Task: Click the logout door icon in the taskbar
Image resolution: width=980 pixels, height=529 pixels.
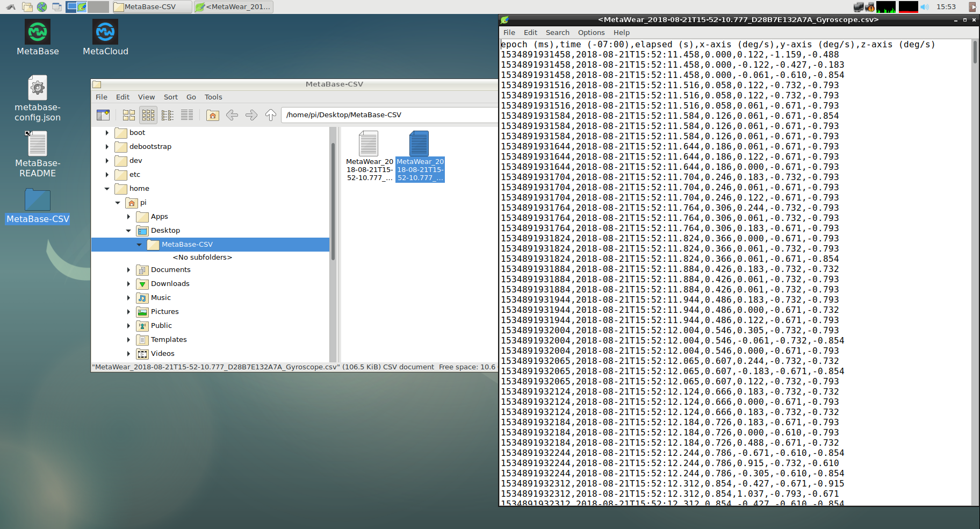Action: pos(972,7)
